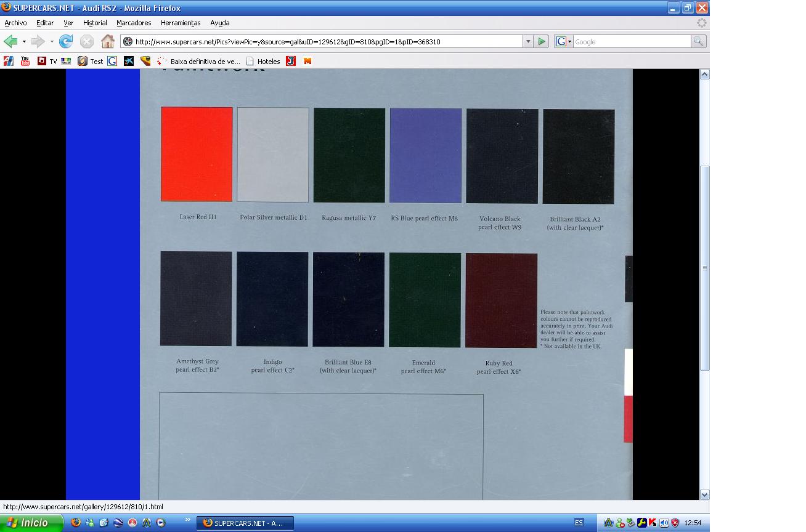Click the grey Forward arrow button
The height and width of the screenshot is (532, 806).
[x=38, y=41]
